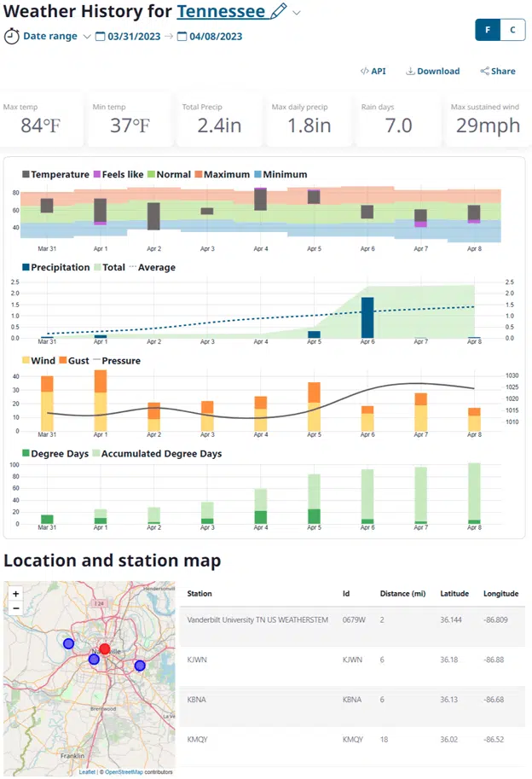
Task: Open the API code link
Action: click(x=373, y=71)
